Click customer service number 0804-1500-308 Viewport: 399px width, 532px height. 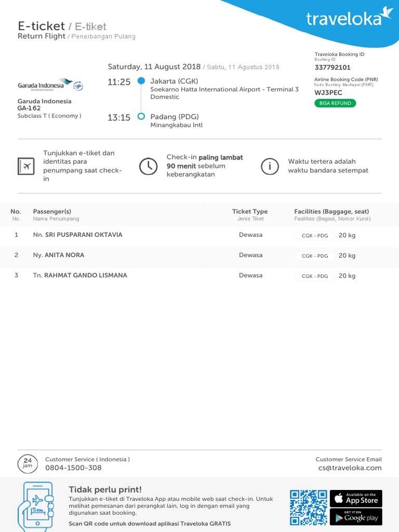pos(73,468)
